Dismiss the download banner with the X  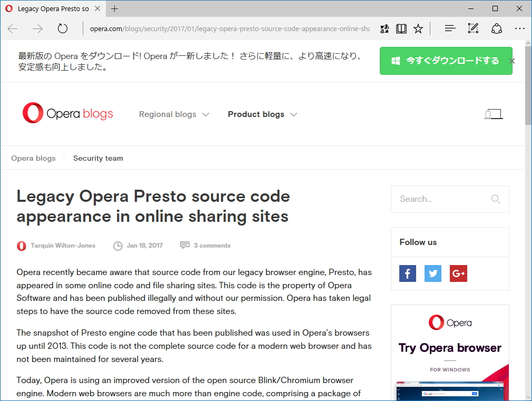pos(511,61)
